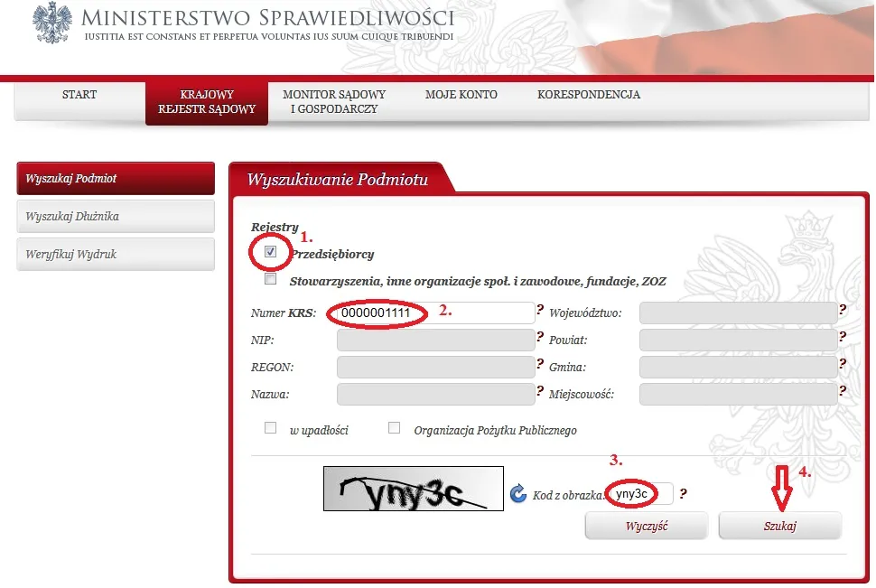
Task: Switch to the MOJE KONTO tab
Action: pyautogui.click(x=461, y=94)
